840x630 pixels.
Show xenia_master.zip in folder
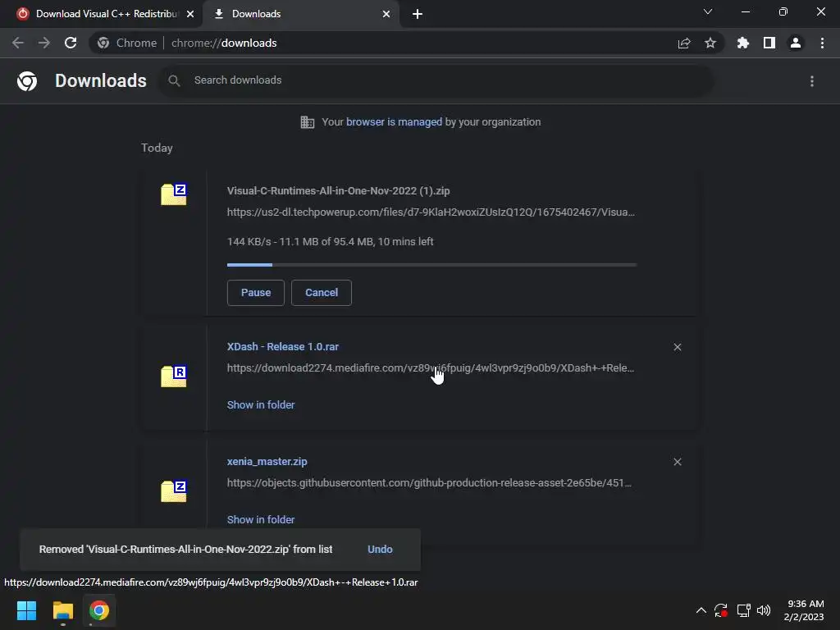[x=261, y=519]
